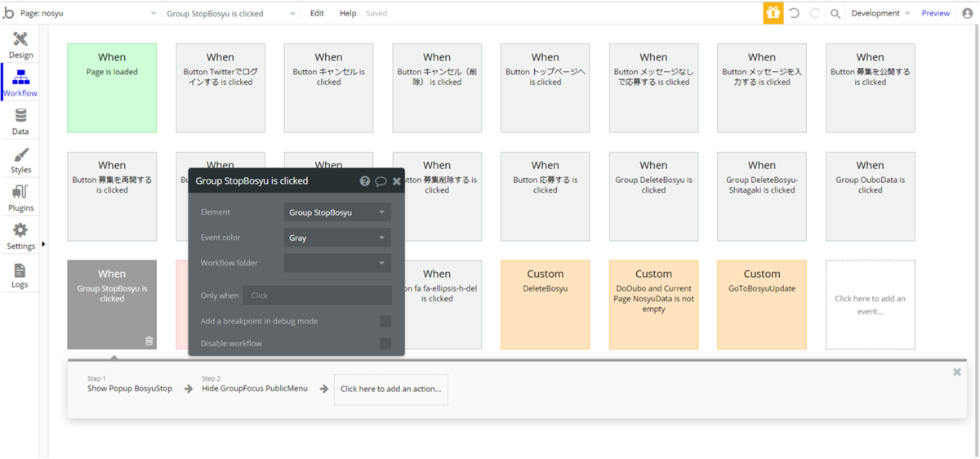
Task: Select the 'Page is loaded' event
Action: tap(112, 88)
